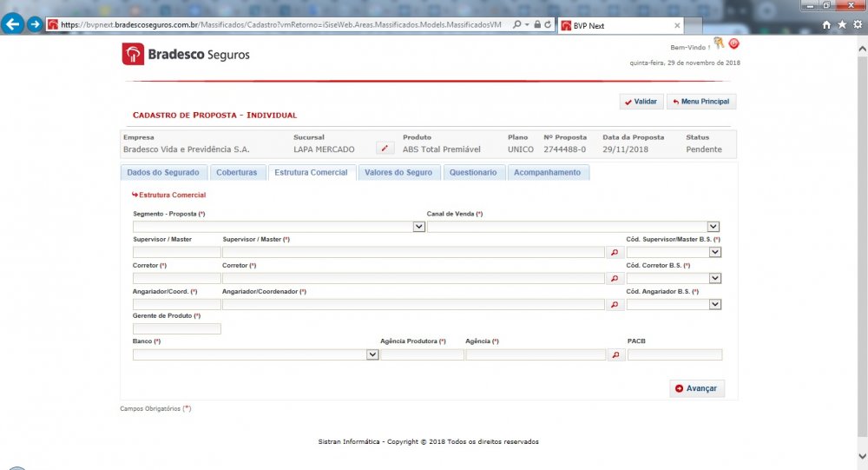868x470 pixels.
Task: Open the Questionario tab
Action: tap(473, 173)
